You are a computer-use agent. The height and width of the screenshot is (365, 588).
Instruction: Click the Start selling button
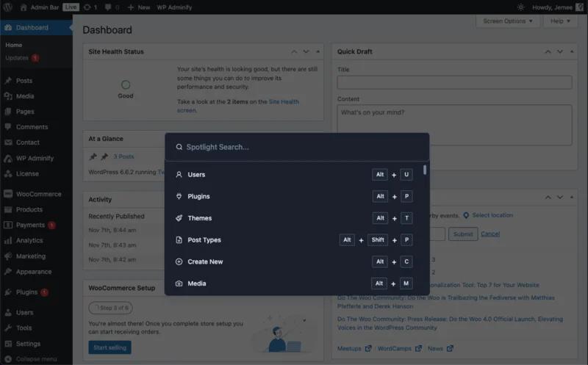click(x=110, y=347)
